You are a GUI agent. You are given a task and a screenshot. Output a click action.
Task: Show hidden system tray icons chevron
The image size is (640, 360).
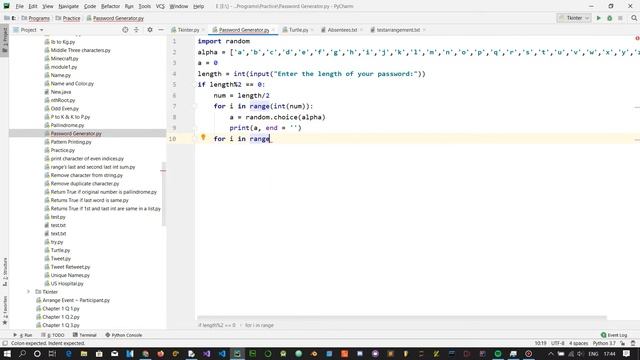coord(551,353)
